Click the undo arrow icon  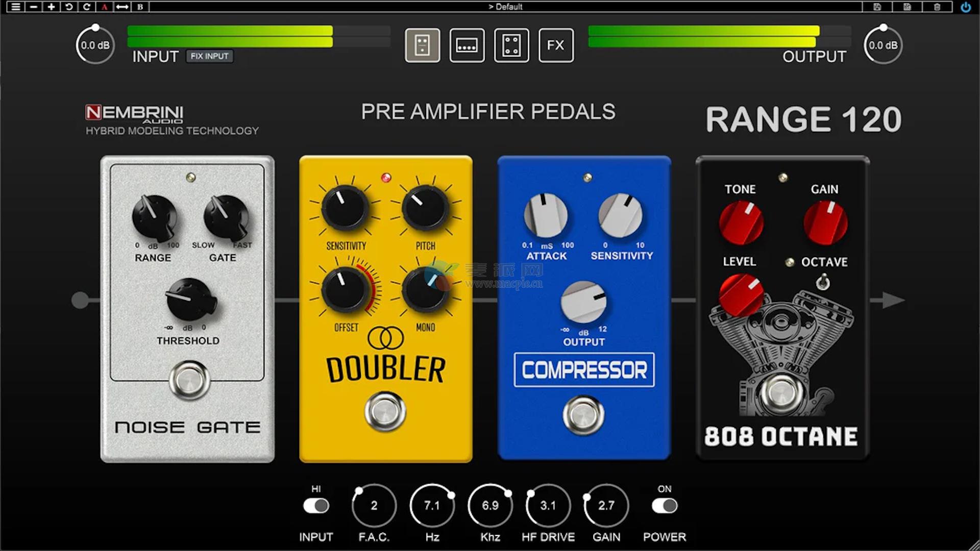pyautogui.click(x=69, y=7)
